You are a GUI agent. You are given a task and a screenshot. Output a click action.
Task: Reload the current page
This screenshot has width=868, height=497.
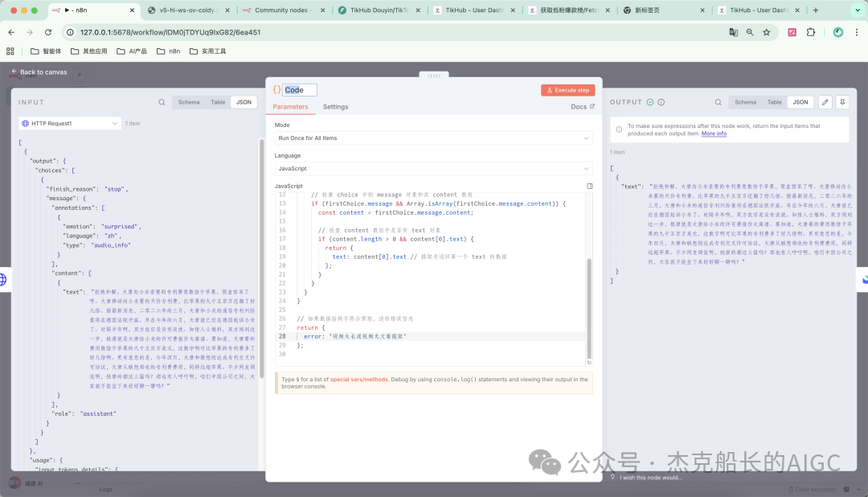[x=48, y=32]
